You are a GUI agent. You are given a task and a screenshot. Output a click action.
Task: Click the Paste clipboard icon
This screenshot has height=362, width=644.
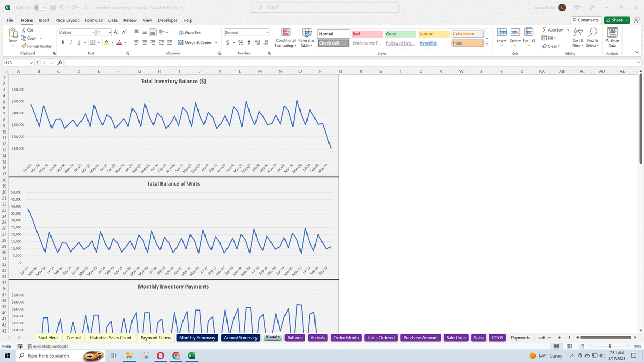(x=12, y=33)
